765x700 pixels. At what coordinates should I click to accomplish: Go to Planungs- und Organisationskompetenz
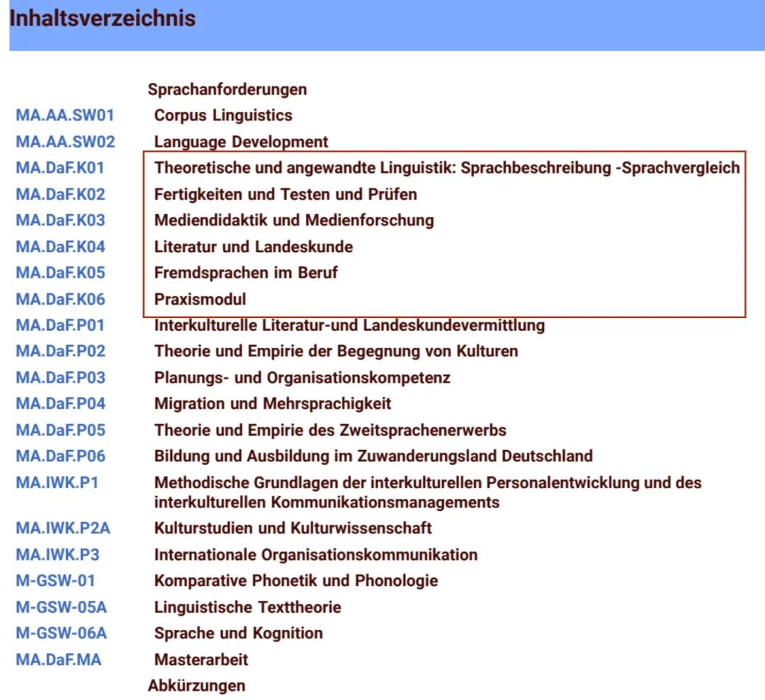click(302, 378)
